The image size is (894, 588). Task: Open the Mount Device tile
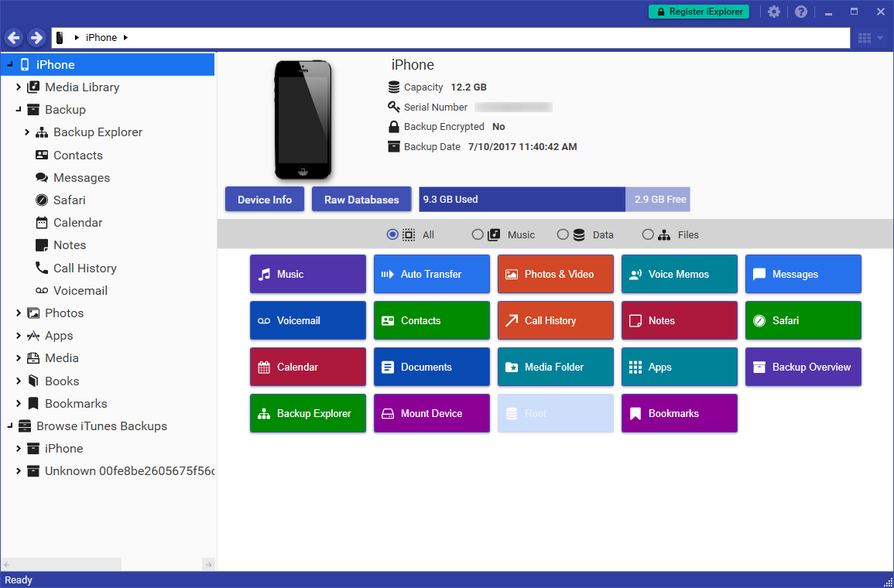432,413
